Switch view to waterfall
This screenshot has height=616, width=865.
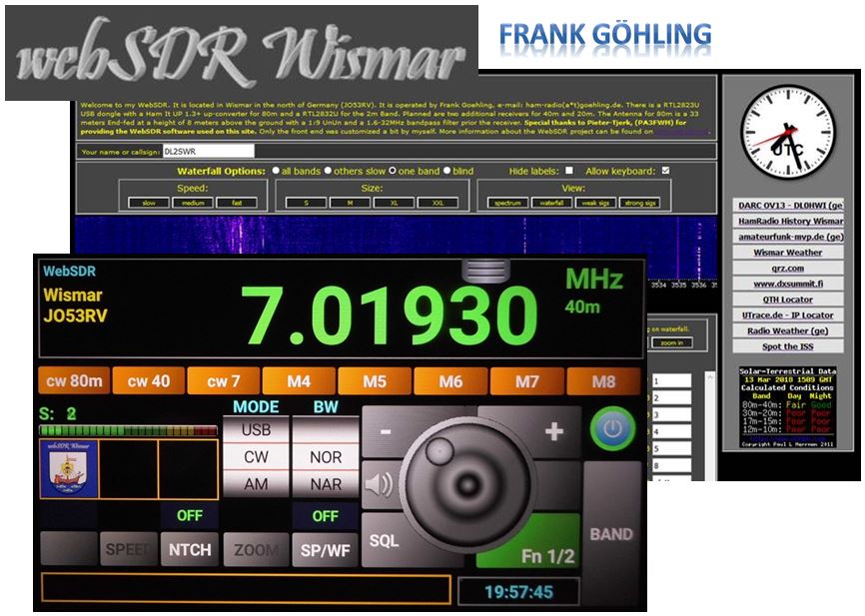click(551, 203)
